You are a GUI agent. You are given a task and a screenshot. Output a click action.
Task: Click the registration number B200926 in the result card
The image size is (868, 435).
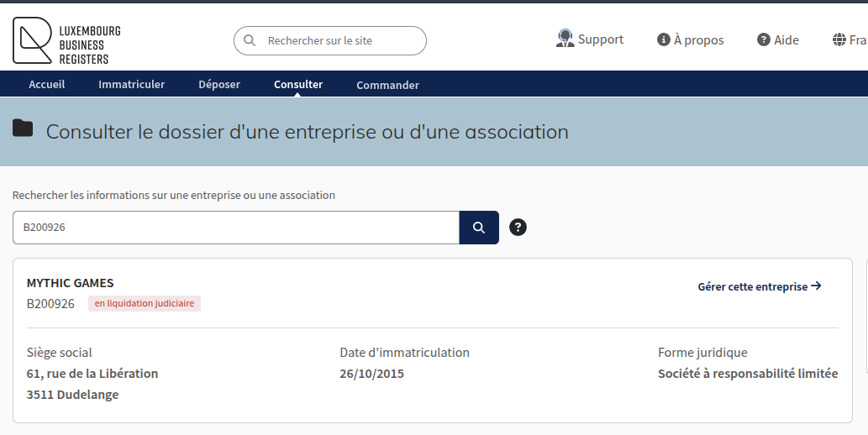[x=50, y=304]
